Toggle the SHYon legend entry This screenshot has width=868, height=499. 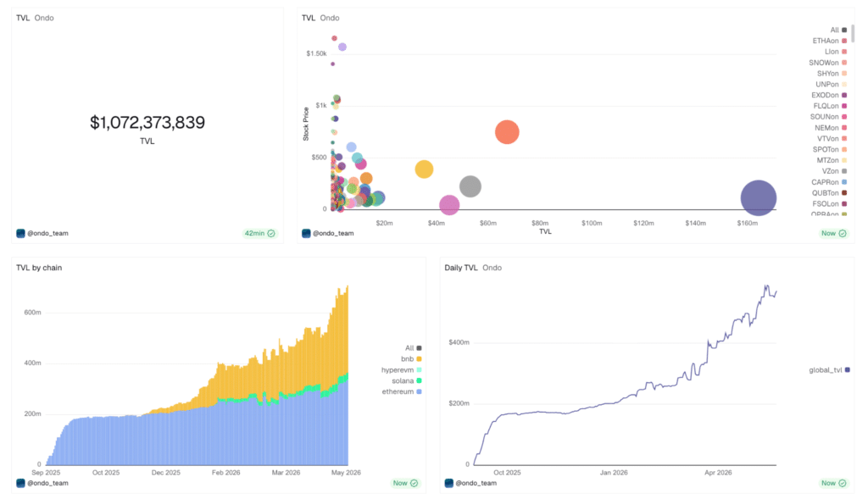point(832,74)
